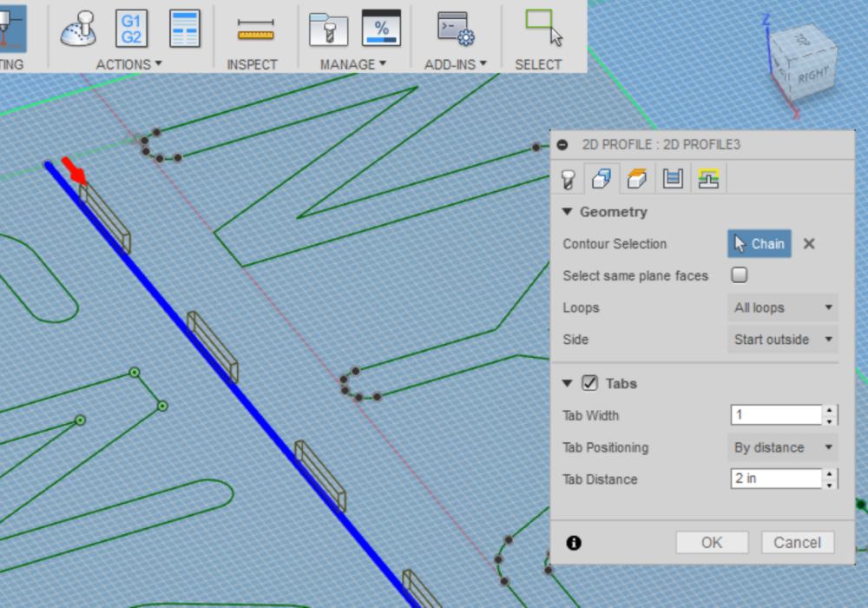The image size is (868, 608).
Task: Collapse the 2D Profile dialog header icon
Action: tap(562, 144)
